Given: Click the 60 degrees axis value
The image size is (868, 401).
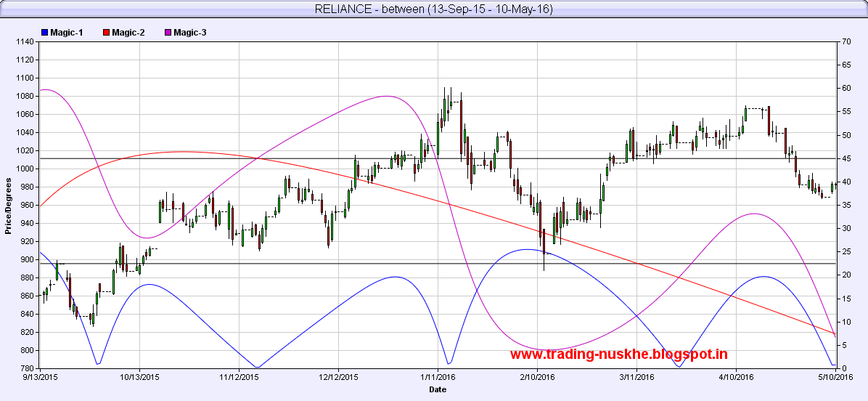Looking at the screenshot, I should click(846, 88).
